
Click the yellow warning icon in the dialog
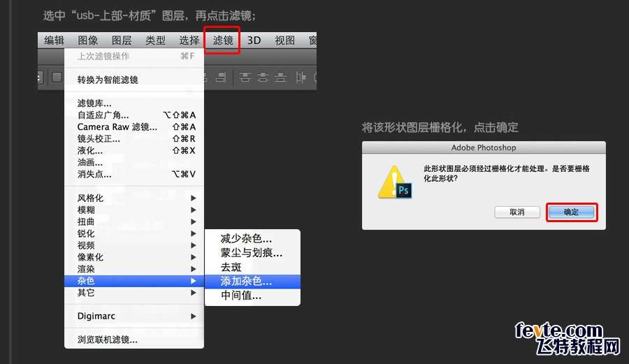click(x=394, y=182)
